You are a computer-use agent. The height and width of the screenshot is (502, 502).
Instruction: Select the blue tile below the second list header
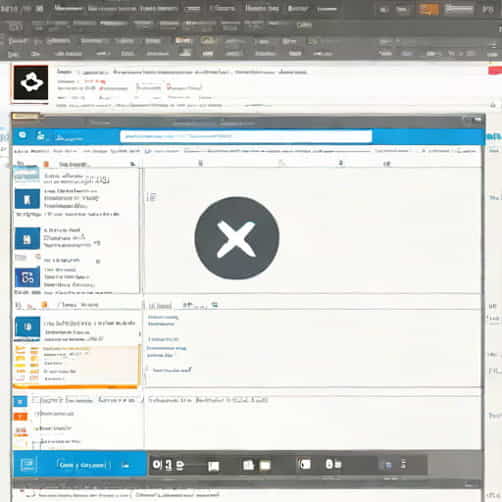click(x=27, y=327)
